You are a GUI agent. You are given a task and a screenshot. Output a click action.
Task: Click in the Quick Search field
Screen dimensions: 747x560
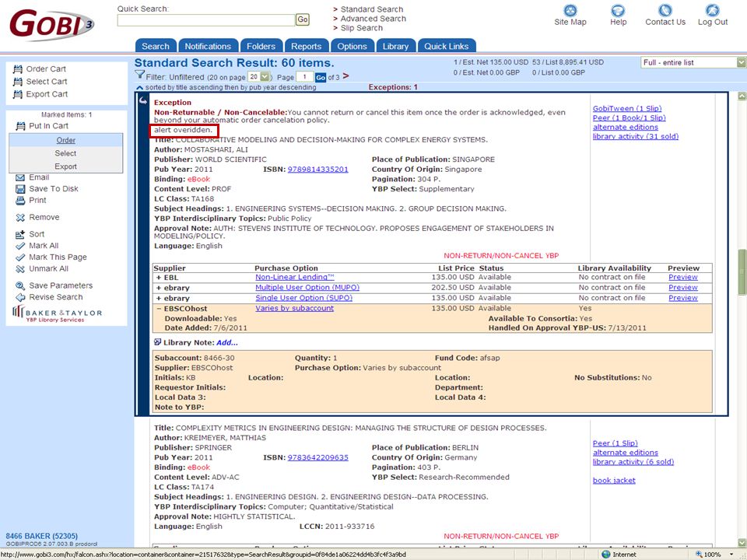[x=206, y=20]
